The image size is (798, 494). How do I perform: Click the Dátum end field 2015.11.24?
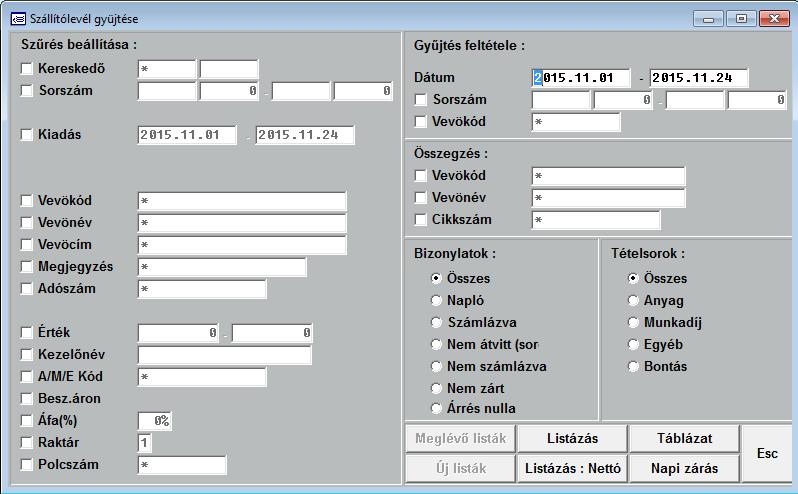pos(699,78)
